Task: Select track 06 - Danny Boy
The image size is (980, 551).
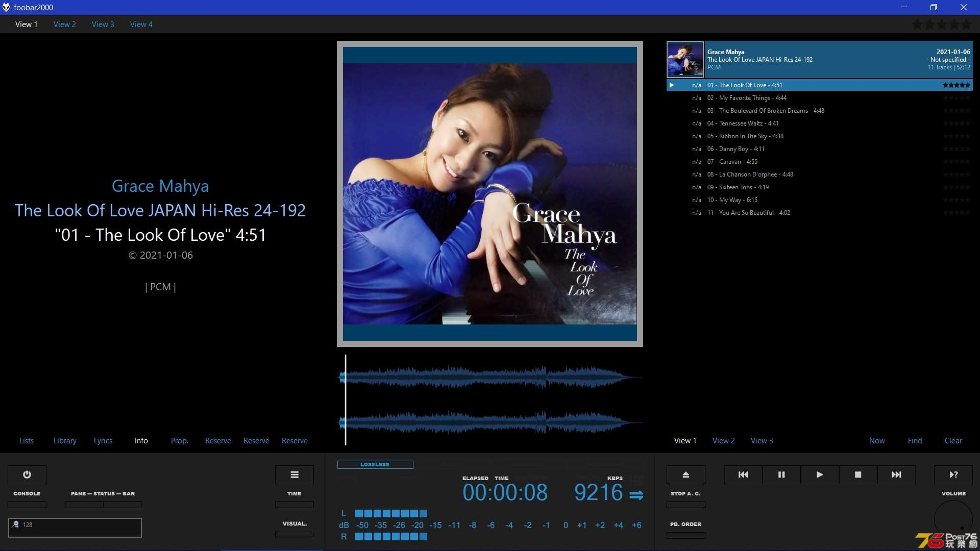Action: [x=820, y=149]
